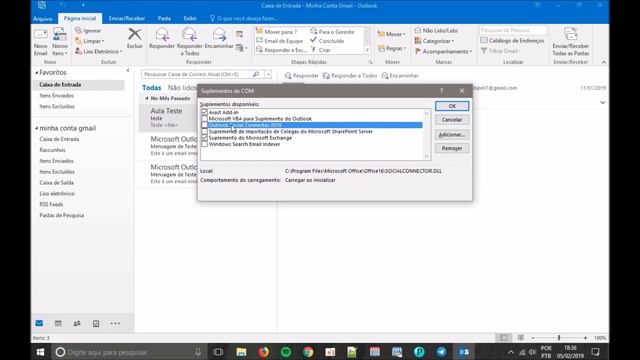Image resolution: width=640 pixels, height=360 pixels.
Task: Select the Concluído quick step
Action: (x=327, y=41)
